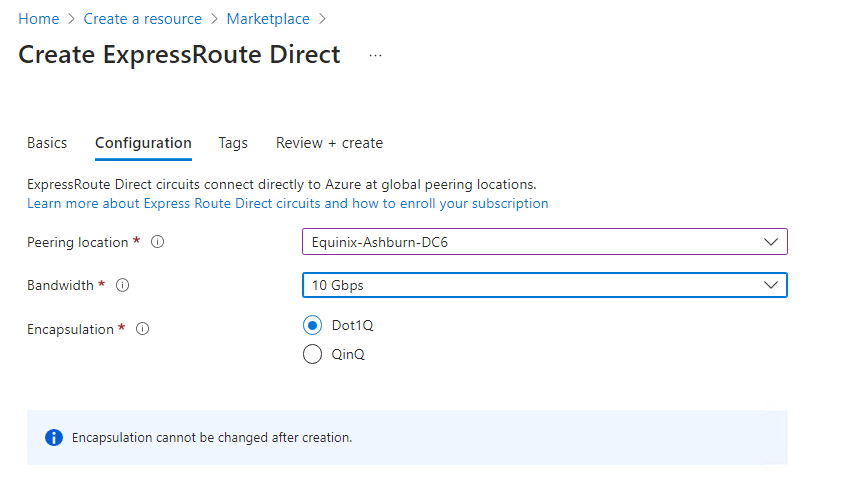Screen dimensions: 846x477
Task: Open the Review + create tab
Action: coord(329,143)
